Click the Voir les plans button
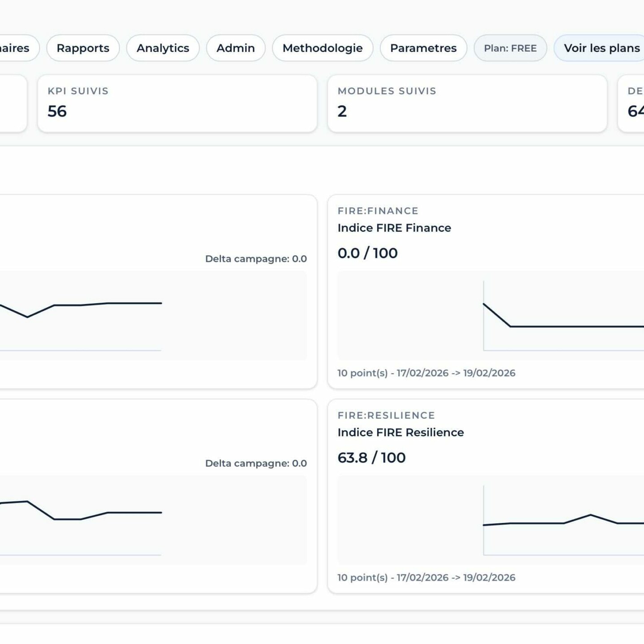 [601, 48]
